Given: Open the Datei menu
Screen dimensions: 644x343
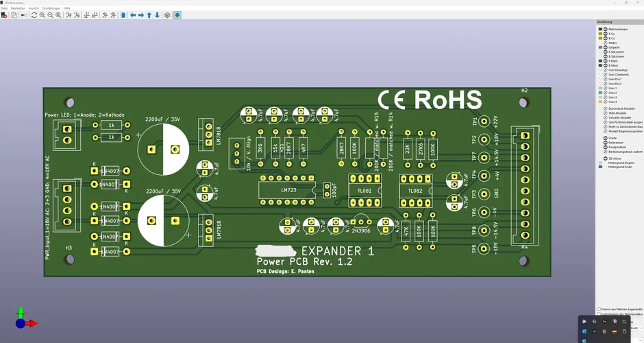Looking at the screenshot, I should 3,8.
